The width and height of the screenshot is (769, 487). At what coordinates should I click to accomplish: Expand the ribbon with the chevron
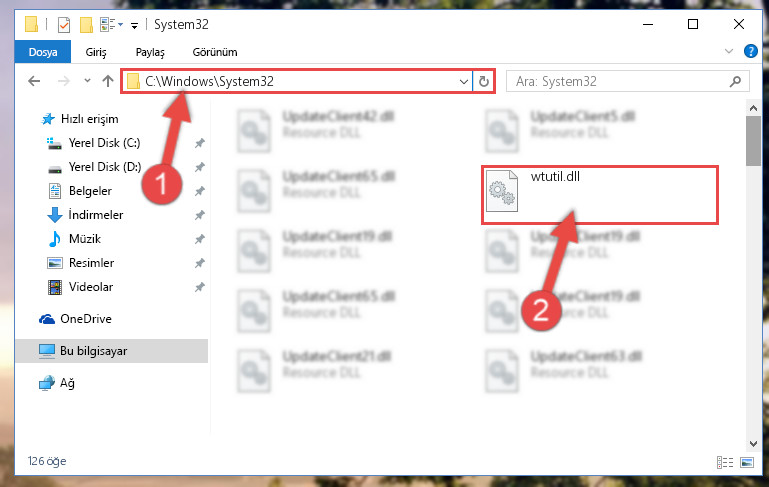pyautogui.click(x=729, y=51)
